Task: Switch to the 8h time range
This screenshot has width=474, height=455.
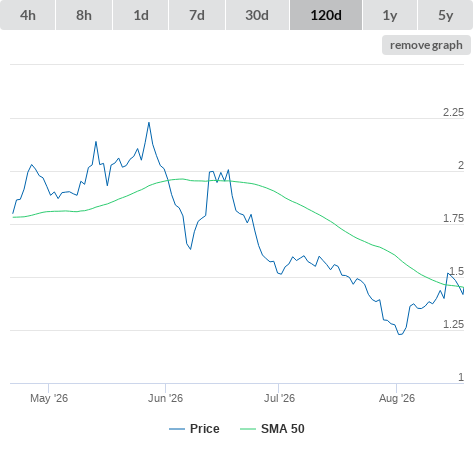Action: pyautogui.click(x=84, y=15)
